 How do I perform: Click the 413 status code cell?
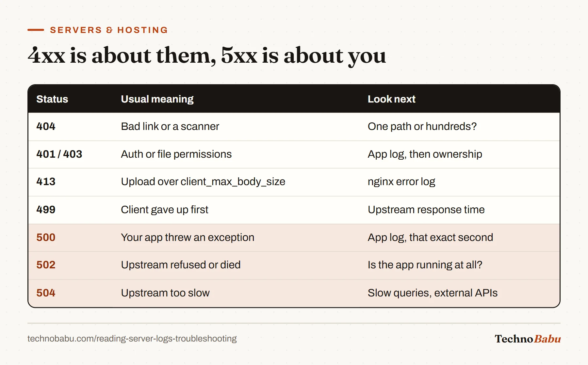coord(46,182)
